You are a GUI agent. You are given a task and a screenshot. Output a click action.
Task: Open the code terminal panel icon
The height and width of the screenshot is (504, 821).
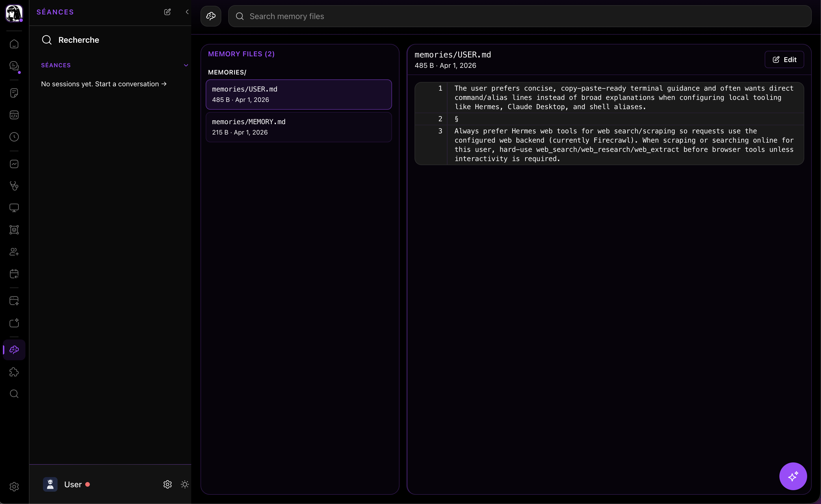coord(14,115)
